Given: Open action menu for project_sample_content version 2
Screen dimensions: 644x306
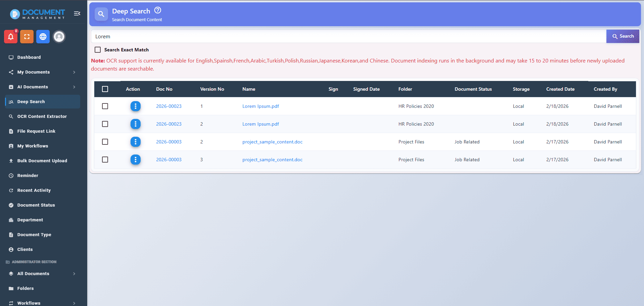Looking at the screenshot, I should [x=136, y=142].
